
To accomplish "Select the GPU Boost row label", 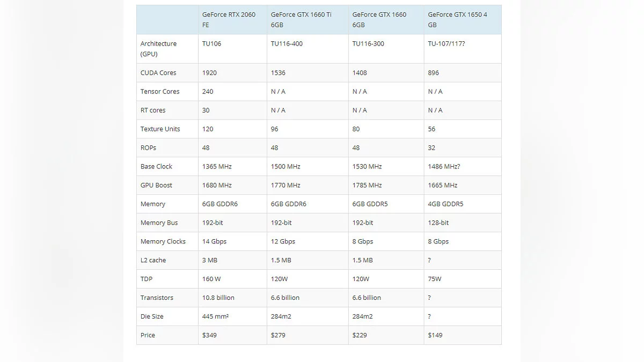I will click(x=156, y=186).
